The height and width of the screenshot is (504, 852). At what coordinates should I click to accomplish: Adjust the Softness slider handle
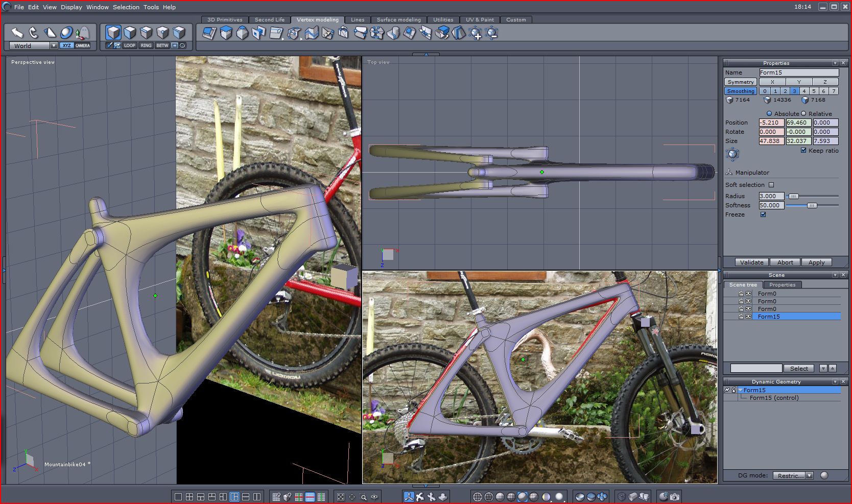point(812,205)
